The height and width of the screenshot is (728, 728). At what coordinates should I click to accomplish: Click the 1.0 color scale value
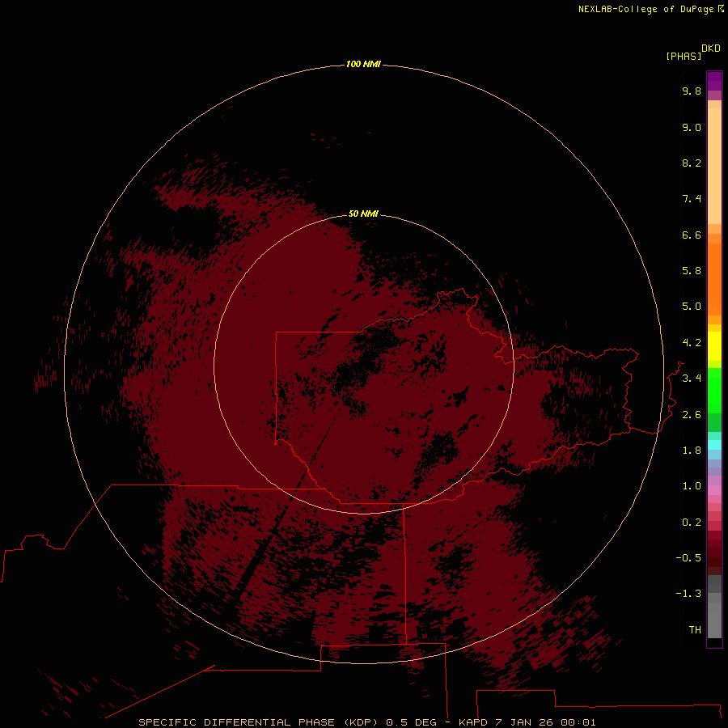[x=692, y=486]
